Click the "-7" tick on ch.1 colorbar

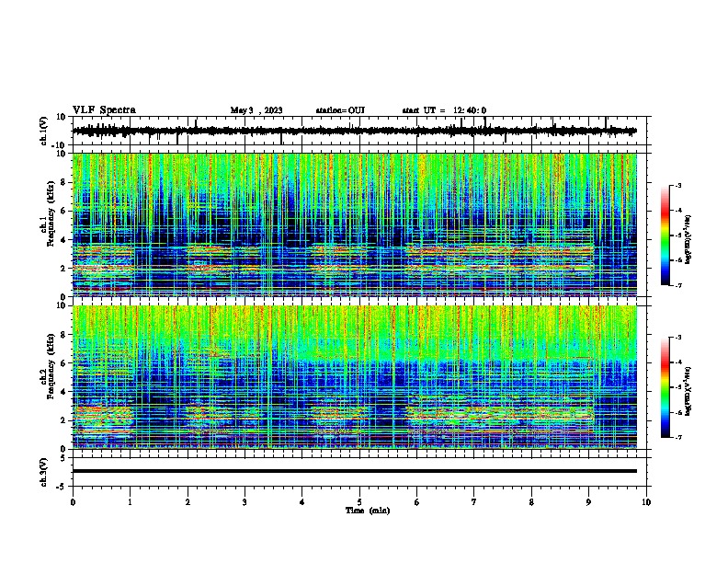tap(677, 285)
